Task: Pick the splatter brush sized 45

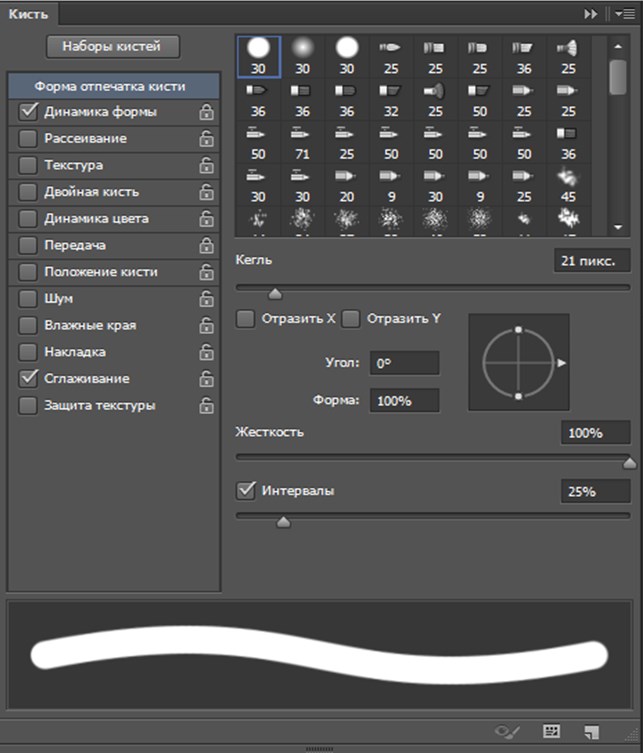Action: (568, 185)
